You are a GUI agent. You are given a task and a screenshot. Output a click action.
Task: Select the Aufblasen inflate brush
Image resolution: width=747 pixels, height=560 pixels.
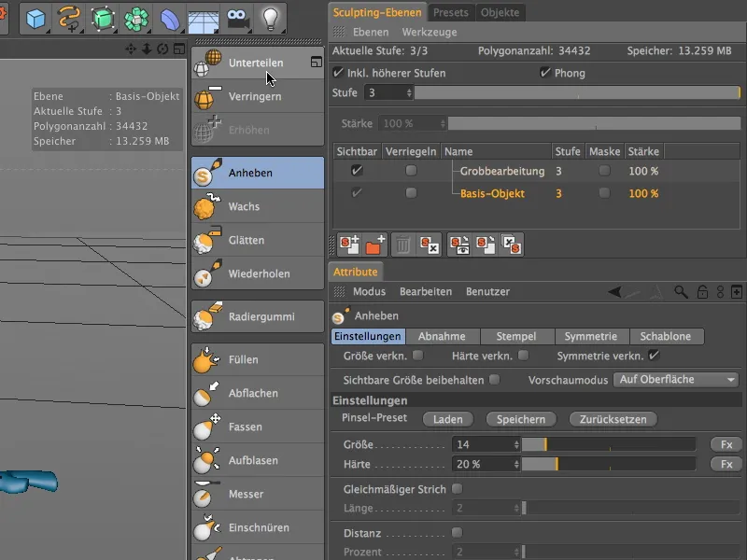click(x=258, y=460)
